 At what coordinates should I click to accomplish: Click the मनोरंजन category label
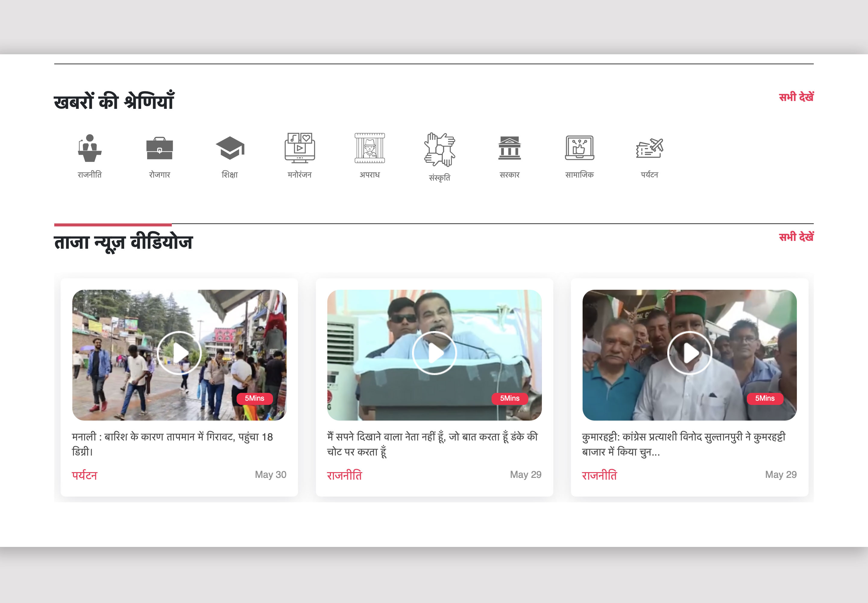coord(300,175)
